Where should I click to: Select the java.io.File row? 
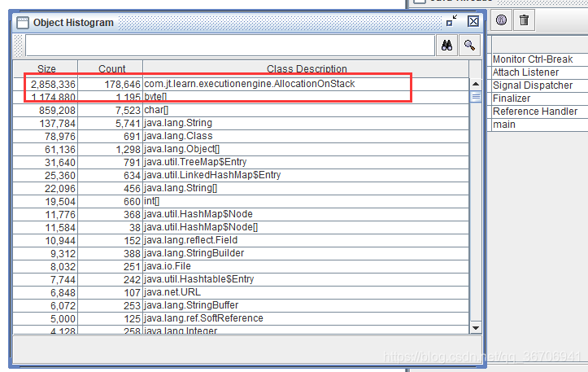click(241, 266)
